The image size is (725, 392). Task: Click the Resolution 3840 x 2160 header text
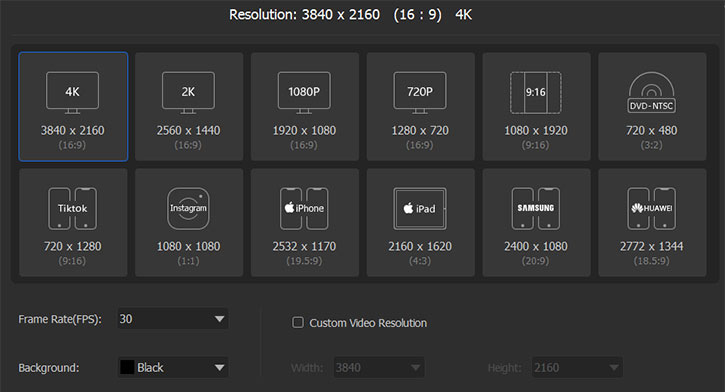click(305, 15)
